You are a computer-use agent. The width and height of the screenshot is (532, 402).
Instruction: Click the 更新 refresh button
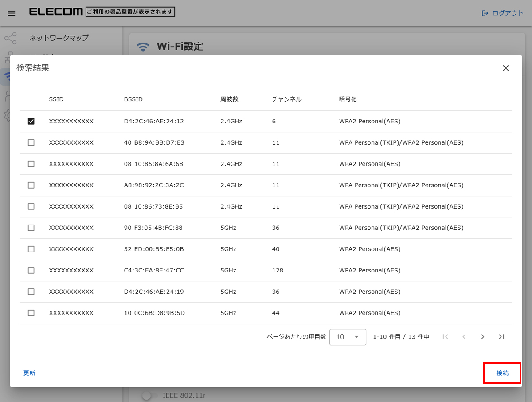pyautogui.click(x=29, y=373)
